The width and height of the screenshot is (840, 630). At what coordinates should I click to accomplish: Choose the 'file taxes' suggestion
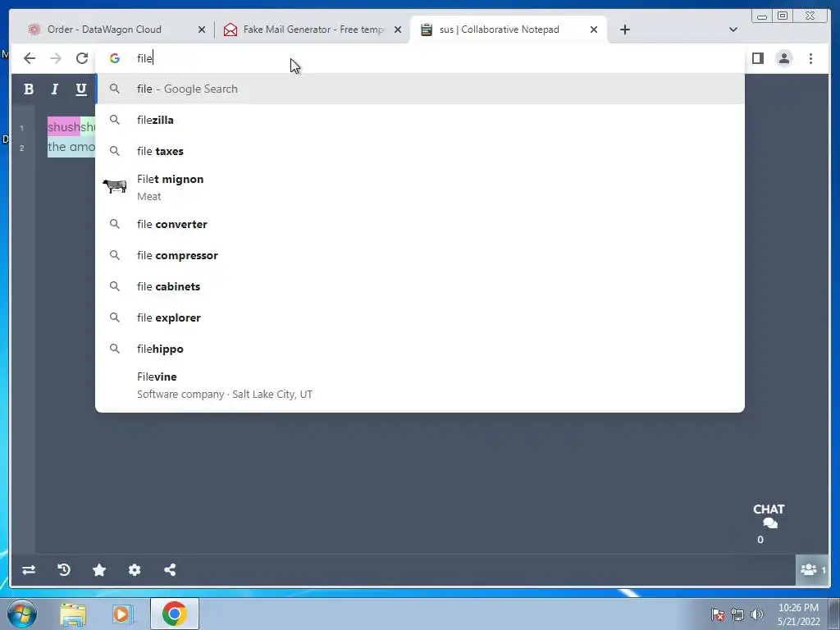pyautogui.click(x=420, y=151)
